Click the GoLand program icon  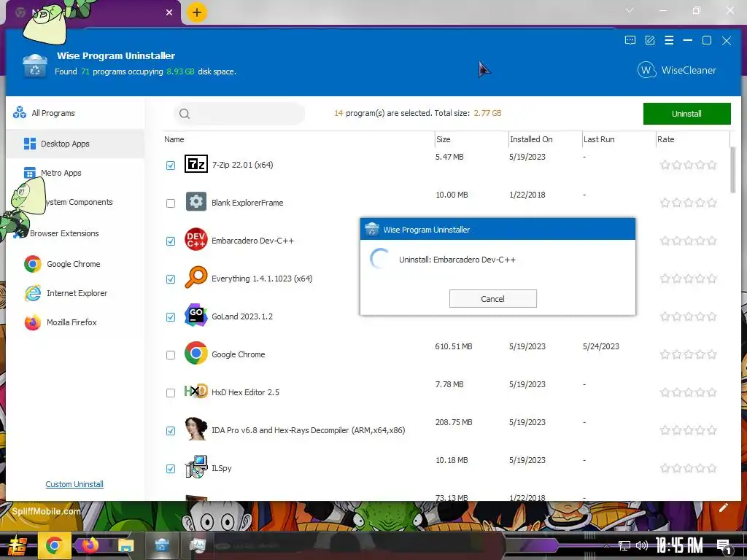[x=196, y=315]
